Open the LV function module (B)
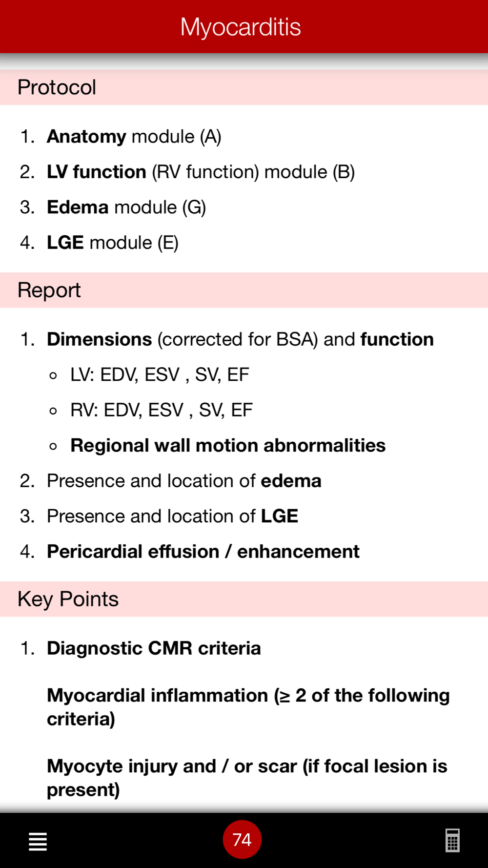 pyautogui.click(x=200, y=172)
